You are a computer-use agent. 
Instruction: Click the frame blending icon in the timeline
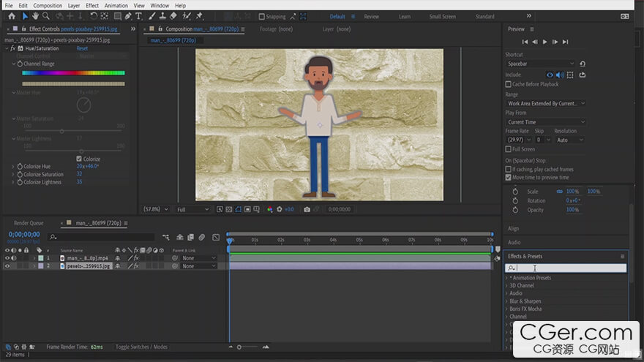click(x=190, y=237)
